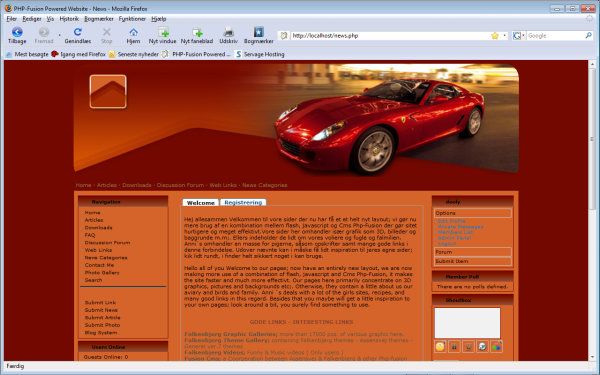Open the Historik menu
Screen dimensions: 600x375
point(69,19)
